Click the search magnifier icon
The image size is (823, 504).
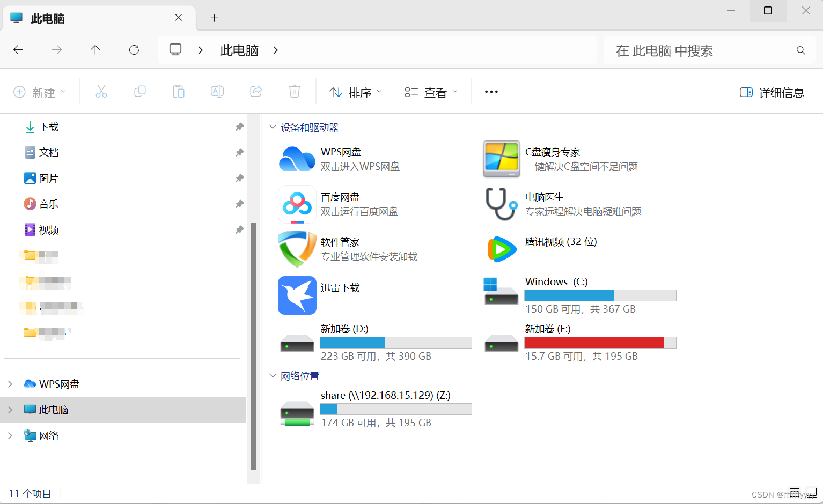(x=800, y=50)
